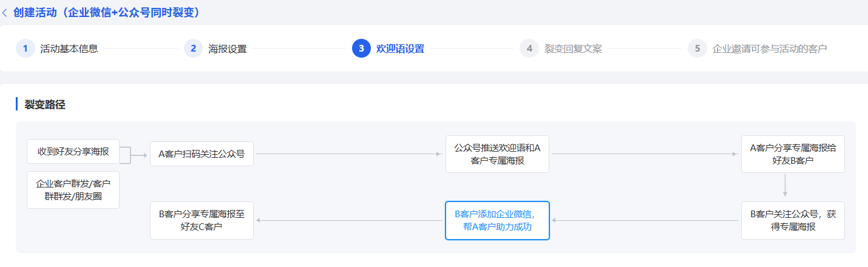The width and height of the screenshot is (868, 267).
Task: Select step 2 number circle
Action: pyautogui.click(x=193, y=49)
